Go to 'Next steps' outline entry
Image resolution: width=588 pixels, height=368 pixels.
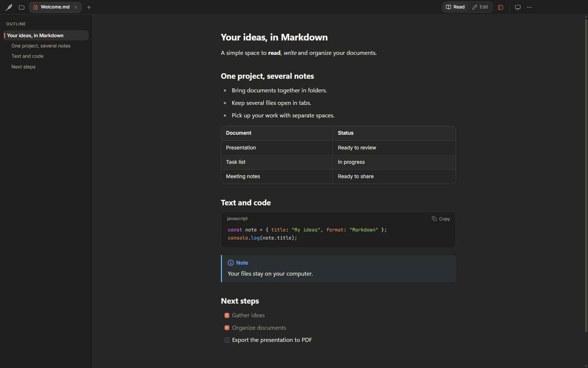(x=24, y=67)
